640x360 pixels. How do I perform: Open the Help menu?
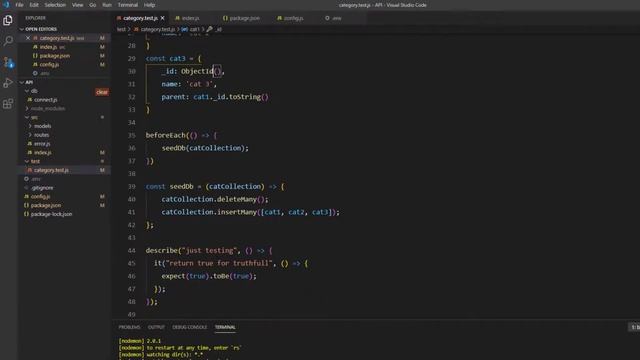coord(149,5)
